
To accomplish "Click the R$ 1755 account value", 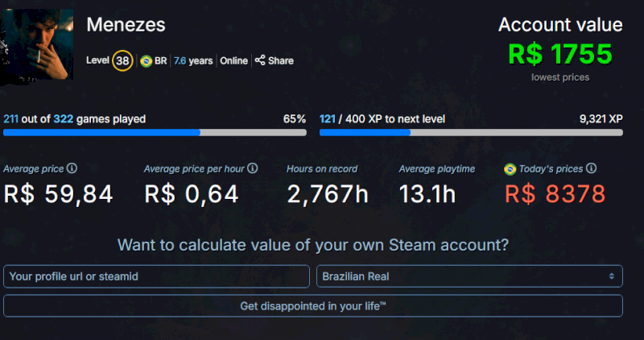I will coord(560,54).
